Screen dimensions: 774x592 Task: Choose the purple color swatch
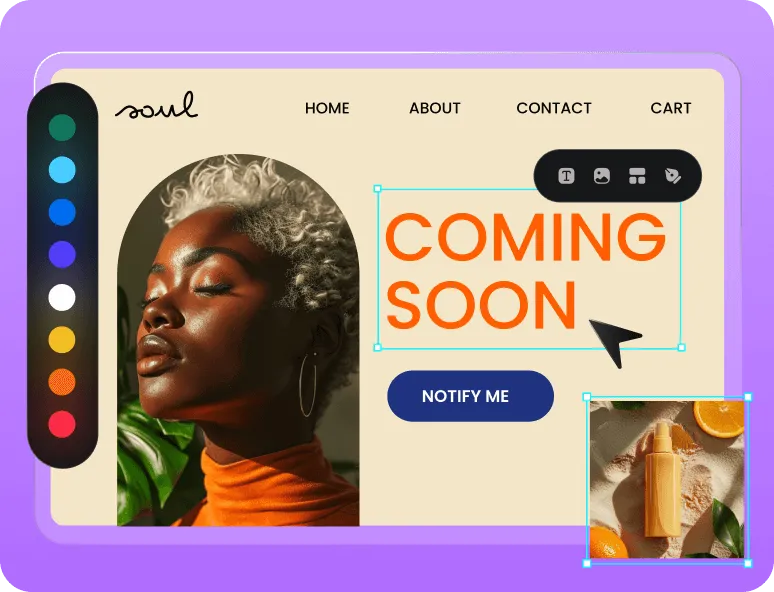pyautogui.click(x=62, y=255)
